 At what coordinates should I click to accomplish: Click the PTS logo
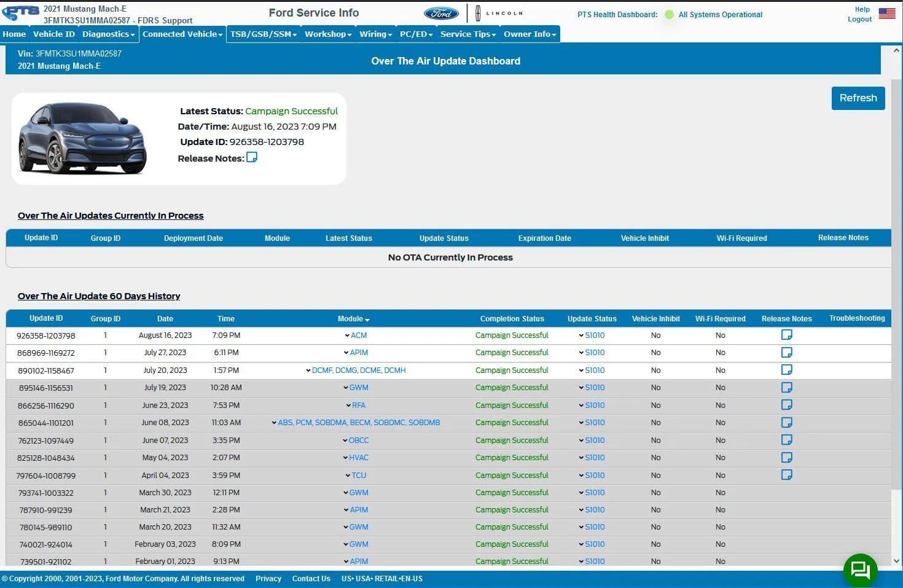(x=21, y=13)
